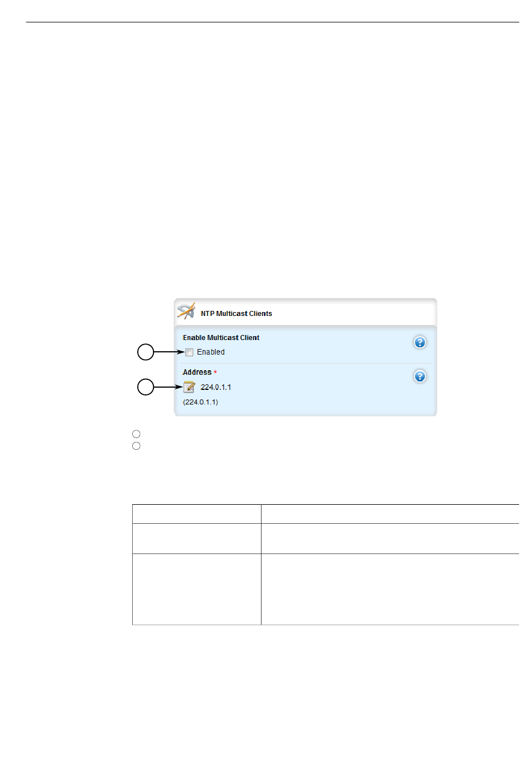
Task: Click the first small legend circle below the panel
Action: tap(136, 434)
